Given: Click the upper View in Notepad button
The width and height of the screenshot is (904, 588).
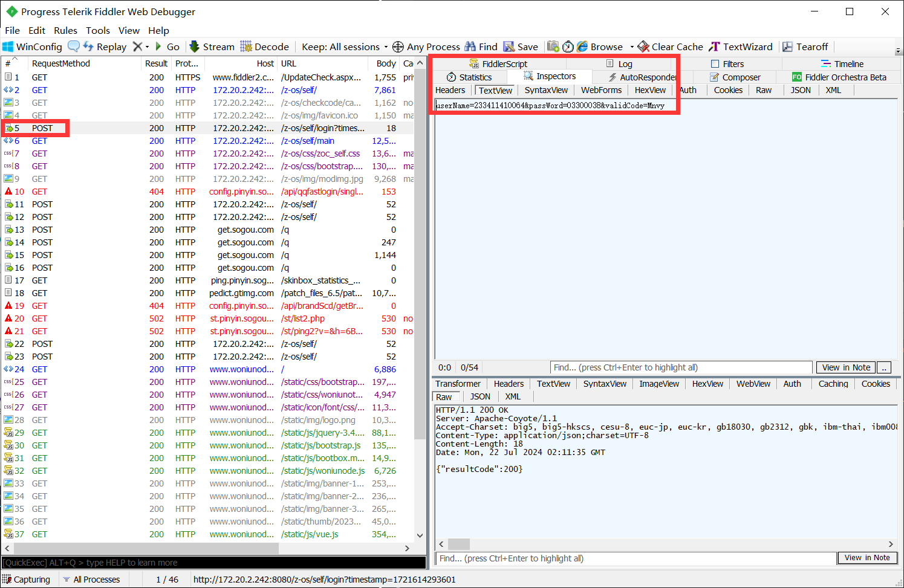Looking at the screenshot, I should click(x=845, y=367).
